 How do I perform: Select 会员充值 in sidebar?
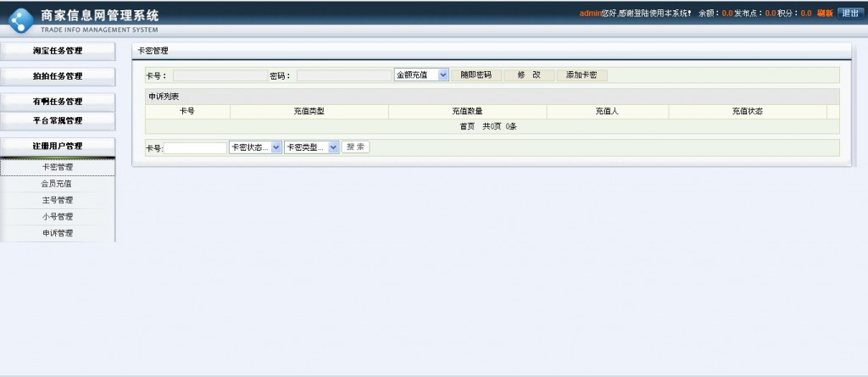click(58, 184)
